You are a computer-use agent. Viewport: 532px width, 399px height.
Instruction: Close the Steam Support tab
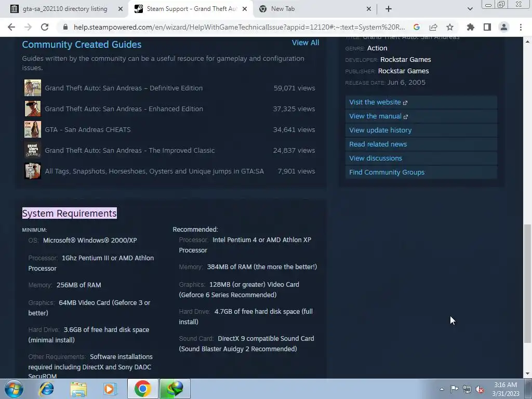pos(245,9)
